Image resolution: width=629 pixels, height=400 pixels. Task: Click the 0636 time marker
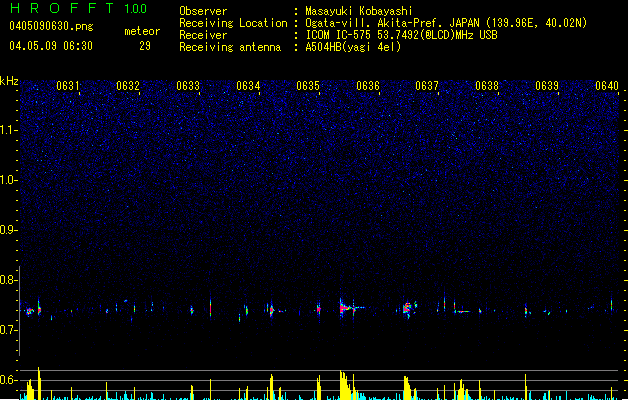(367, 86)
